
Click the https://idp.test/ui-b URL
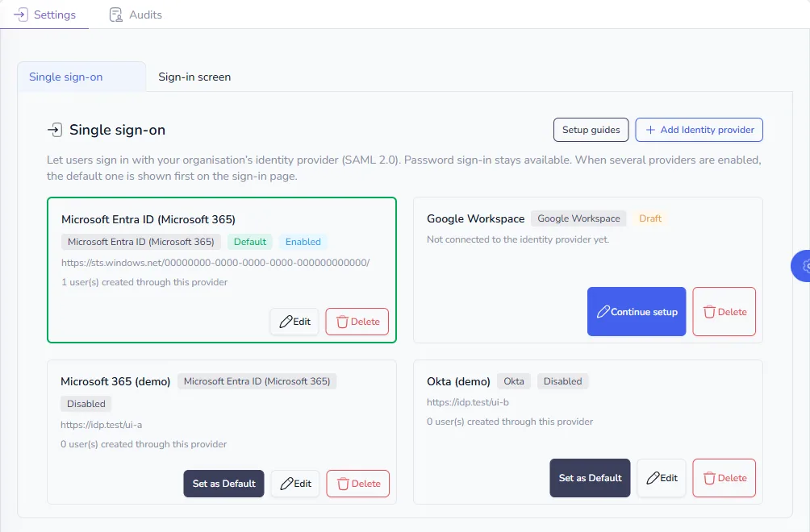click(x=467, y=402)
